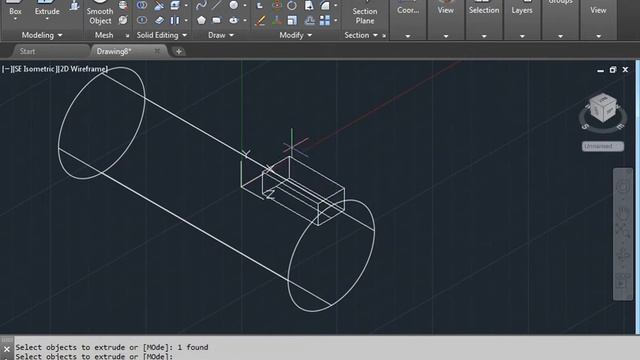The image size is (640, 360).
Task: Select the Circle draw tool
Action: [233, 5]
